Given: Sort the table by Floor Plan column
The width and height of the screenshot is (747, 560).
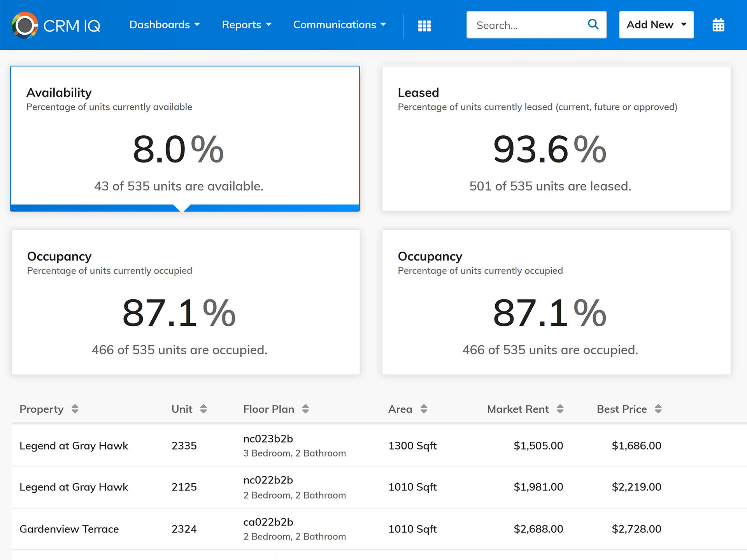Looking at the screenshot, I should coord(306,409).
